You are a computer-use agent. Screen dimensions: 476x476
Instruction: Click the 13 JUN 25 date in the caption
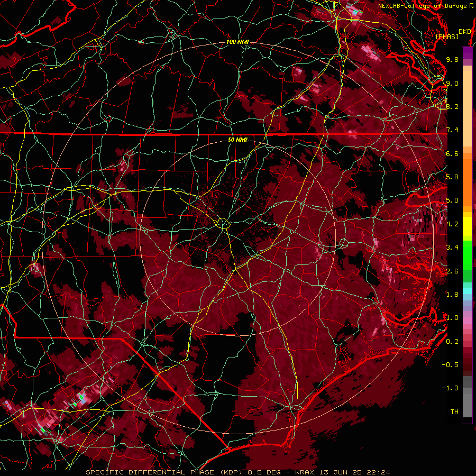point(340,472)
